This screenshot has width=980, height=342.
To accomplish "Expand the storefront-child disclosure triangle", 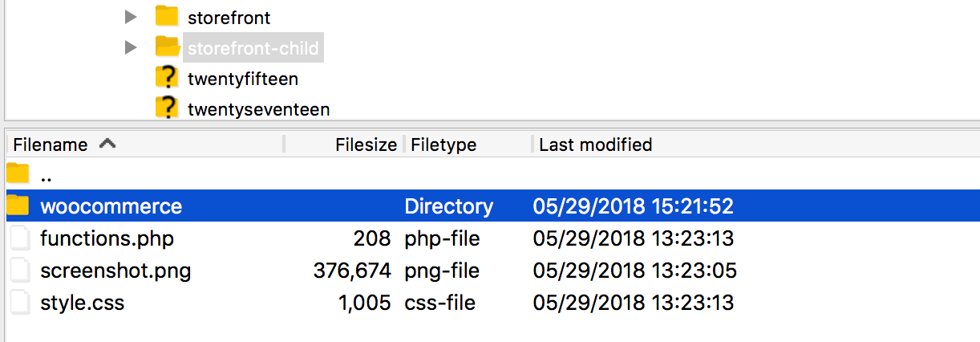I will tap(132, 48).
